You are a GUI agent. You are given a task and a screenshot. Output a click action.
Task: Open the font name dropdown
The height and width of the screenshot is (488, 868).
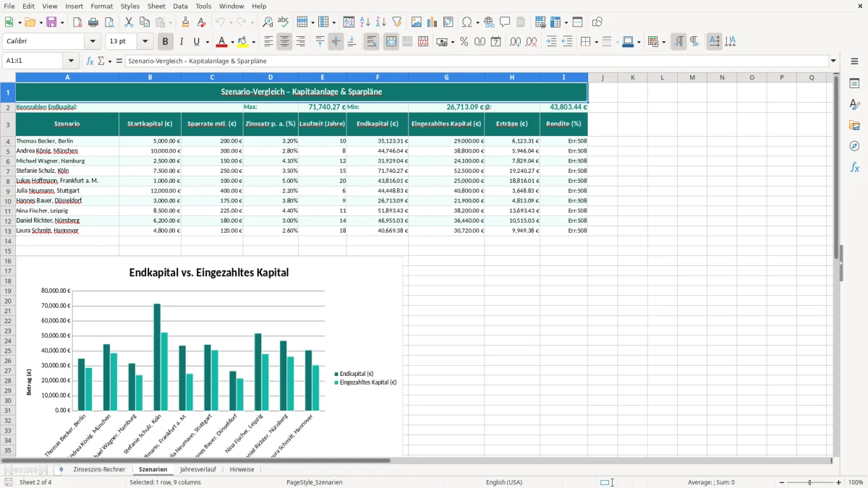coord(93,42)
